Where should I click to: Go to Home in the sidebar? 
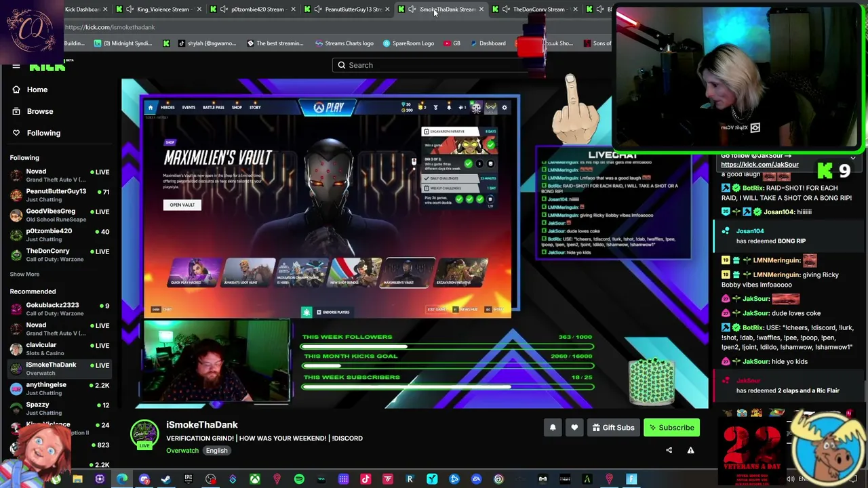point(37,89)
